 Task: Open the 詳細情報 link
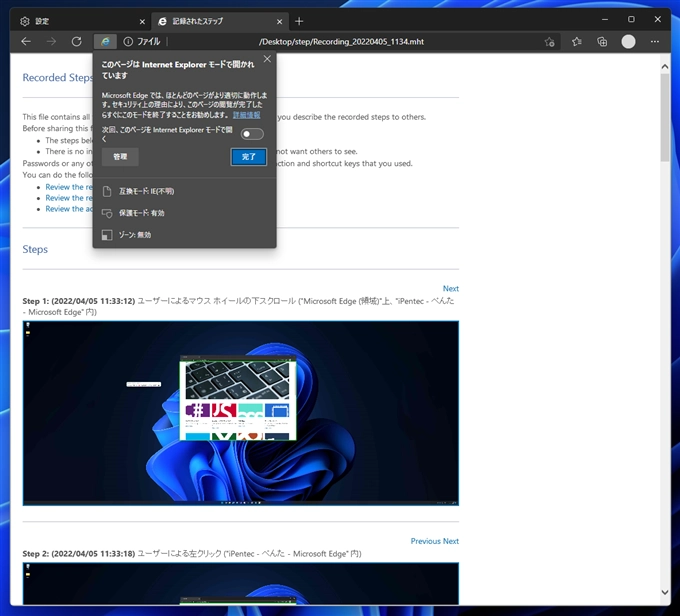pos(246,115)
